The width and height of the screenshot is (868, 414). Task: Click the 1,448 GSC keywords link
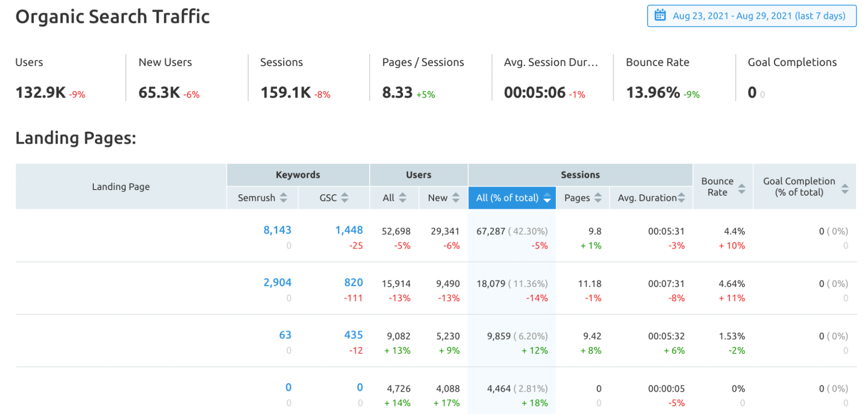pos(349,230)
